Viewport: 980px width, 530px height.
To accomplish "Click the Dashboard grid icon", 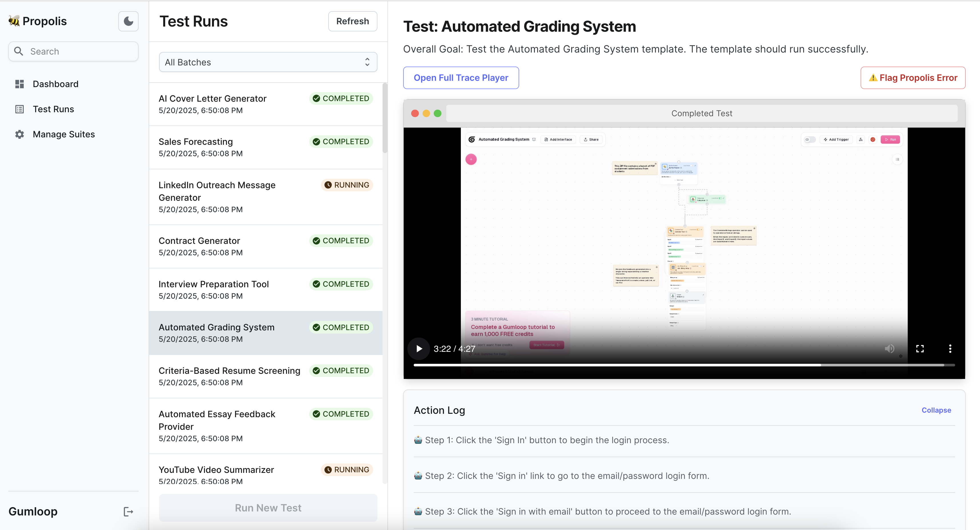I will [x=19, y=84].
